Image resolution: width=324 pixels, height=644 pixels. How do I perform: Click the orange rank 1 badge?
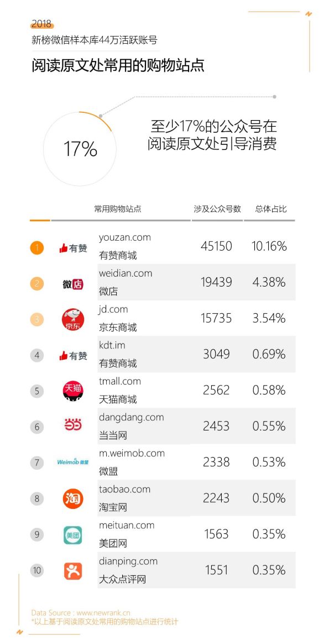tap(37, 248)
